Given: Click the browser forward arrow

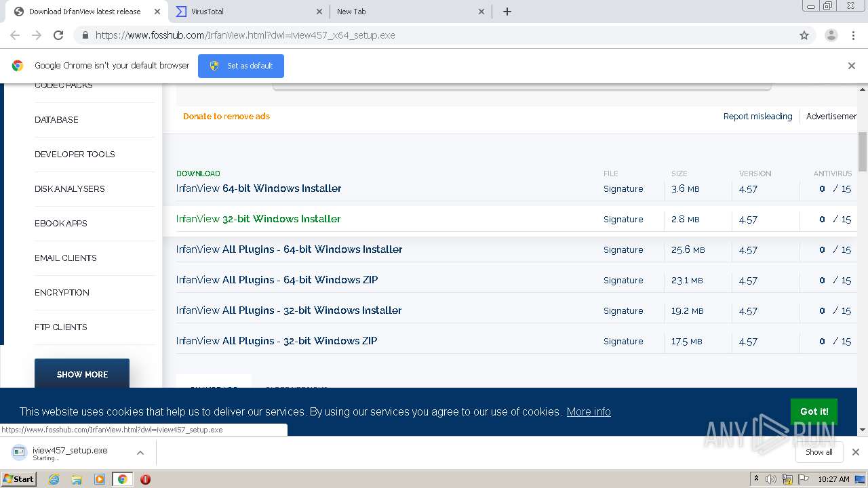Looking at the screenshot, I should (37, 35).
